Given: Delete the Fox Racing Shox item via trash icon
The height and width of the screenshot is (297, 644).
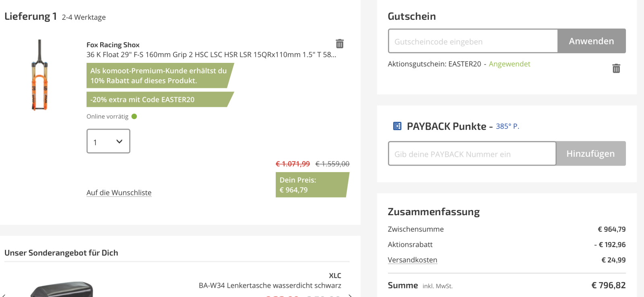Looking at the screenshot, I should click(340, 44).
